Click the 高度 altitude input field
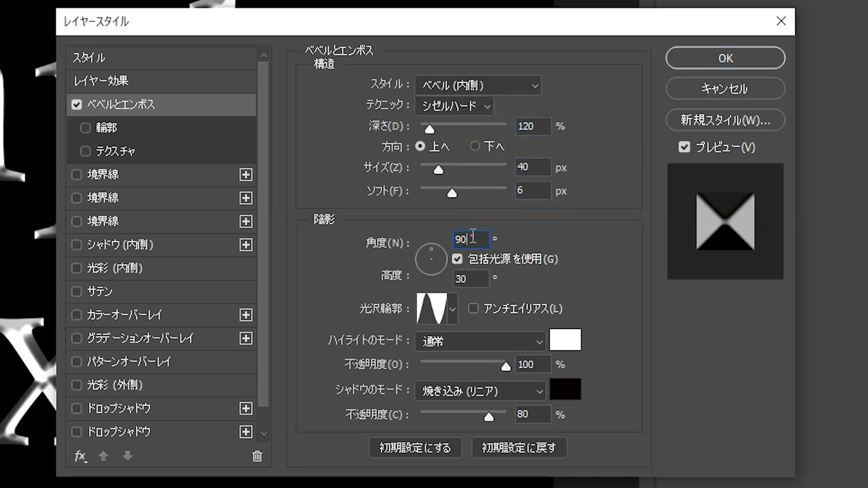The height and width of the screenshot is (488, 868). point(471,279)
